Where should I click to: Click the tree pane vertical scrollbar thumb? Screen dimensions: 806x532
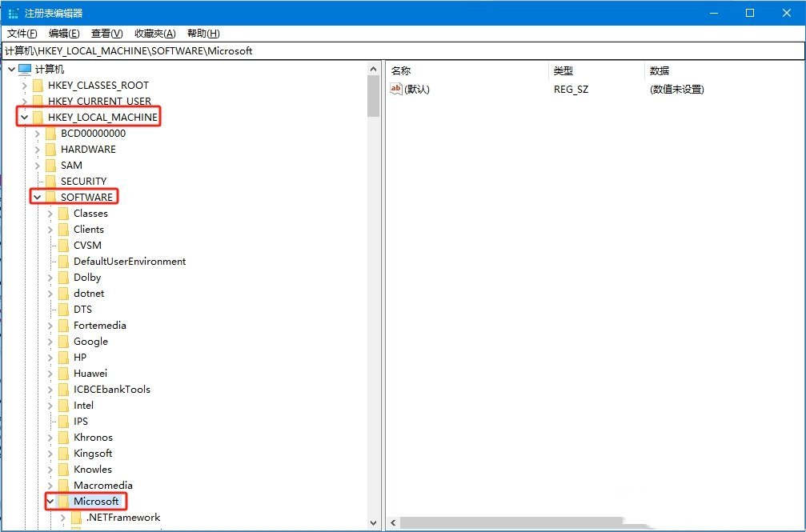point(373,96)
